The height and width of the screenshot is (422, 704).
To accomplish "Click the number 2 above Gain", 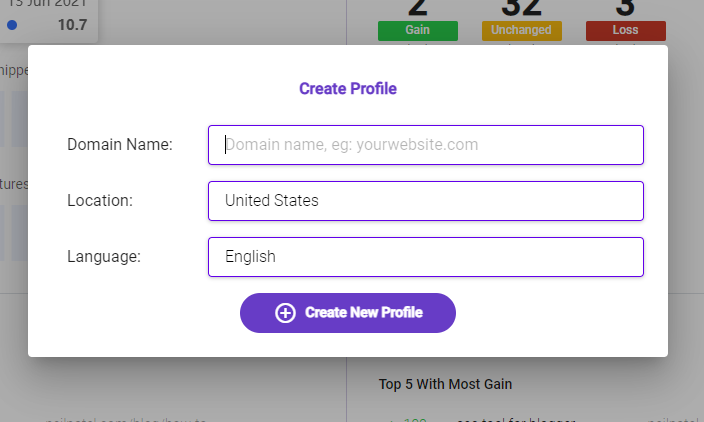I will pos(418,8).
